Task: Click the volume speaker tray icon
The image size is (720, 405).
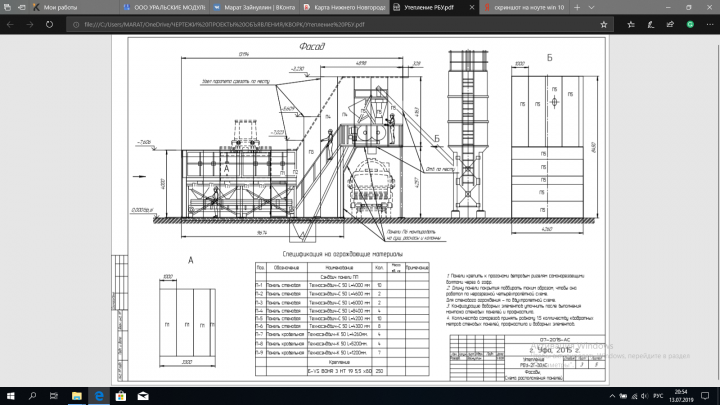Action: click(645, 396)
